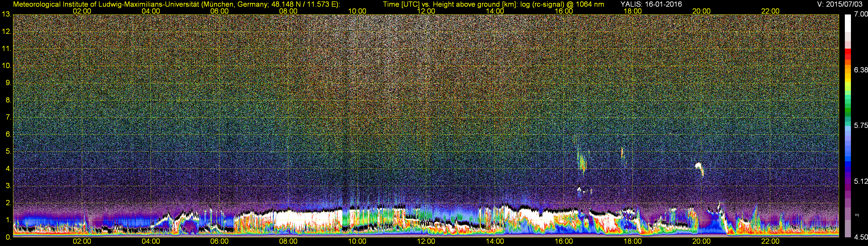
Task: Pick the 8 km height axis label
Action: 8,100
